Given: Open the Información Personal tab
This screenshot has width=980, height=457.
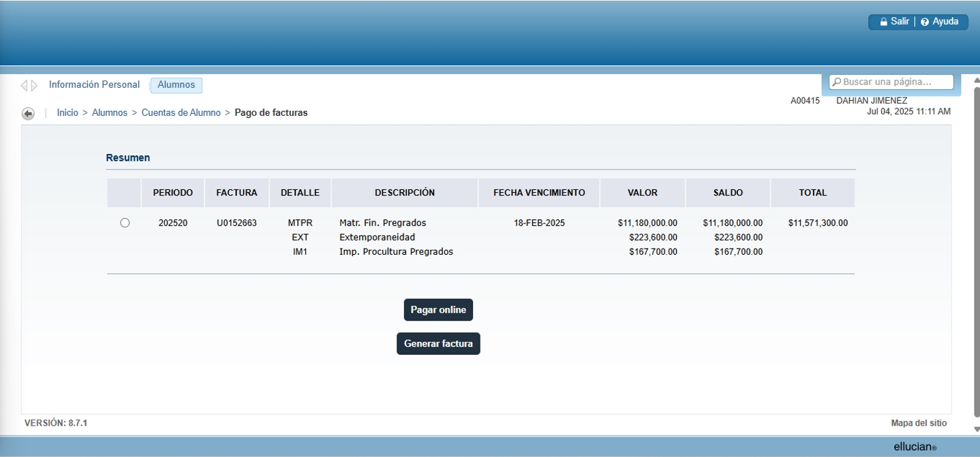Looking at the screenshot, I should [94, 85].
